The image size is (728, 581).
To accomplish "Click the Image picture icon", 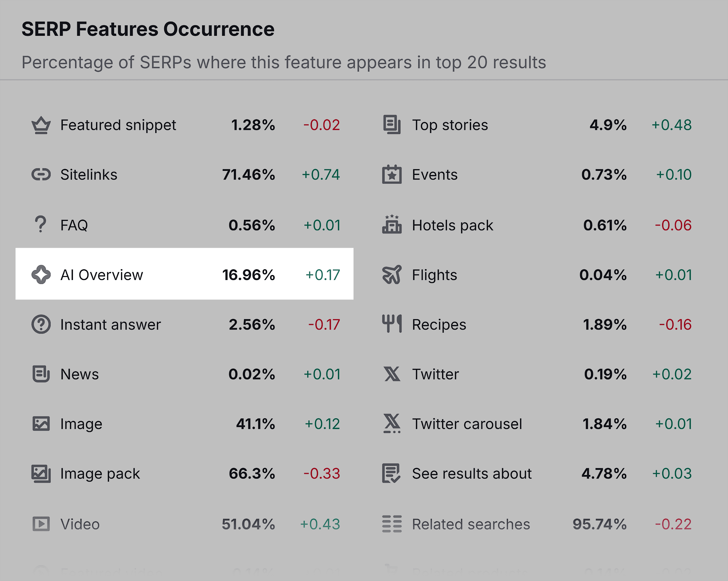I will click(41, 424).
